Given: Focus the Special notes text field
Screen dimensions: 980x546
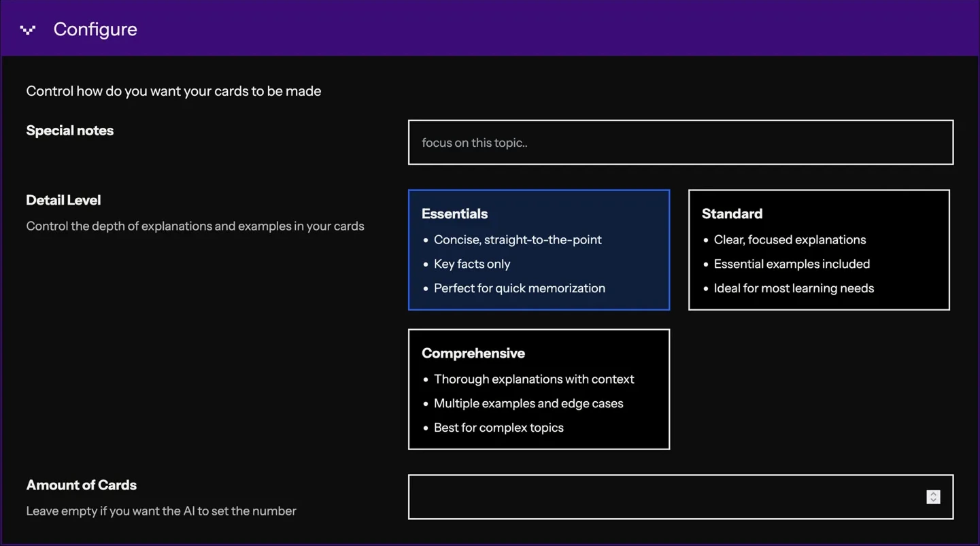Looking at the screenshot, I should [x=680, y=143].
